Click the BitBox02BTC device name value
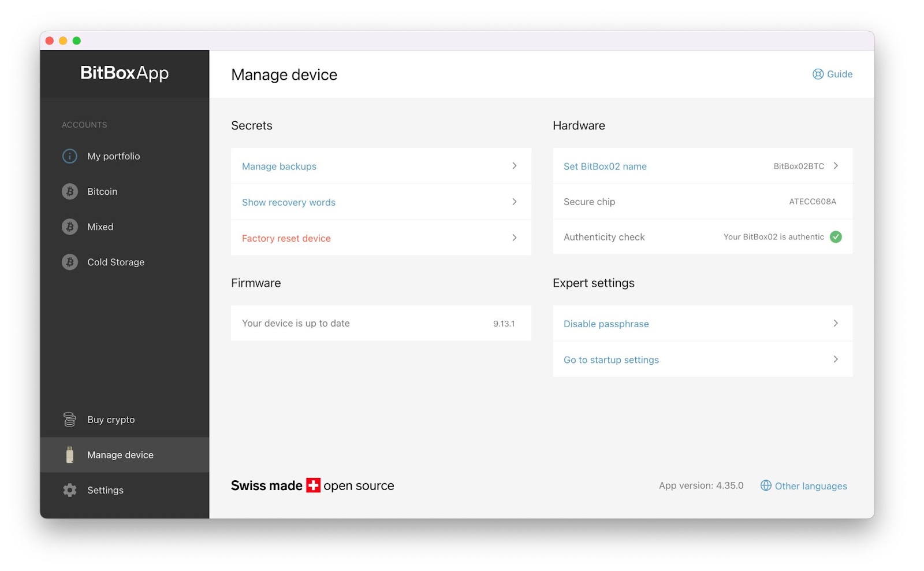The width and height of the screenshot is (924, 571). pos(799,166)
